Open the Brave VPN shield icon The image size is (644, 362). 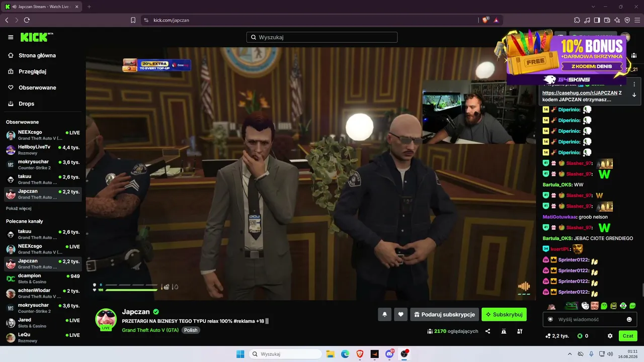click(627, 20)
